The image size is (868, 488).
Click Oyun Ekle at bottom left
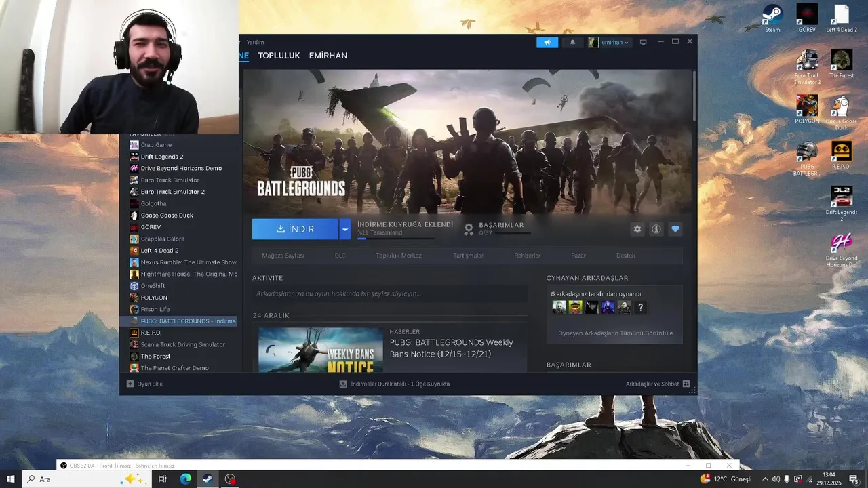click(144, 384)
